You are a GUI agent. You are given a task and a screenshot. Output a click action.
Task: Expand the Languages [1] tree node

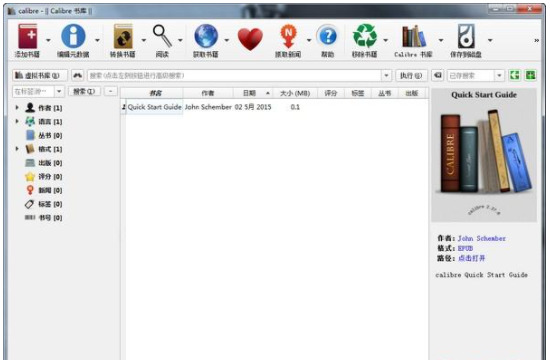(x=17, y=121)
